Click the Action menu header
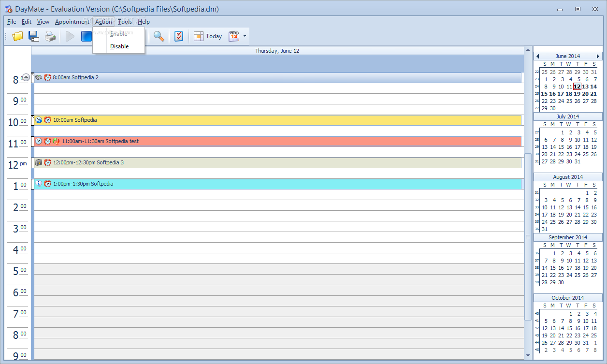This screenshot has width=607, height=364. click(x=103, y=22)
